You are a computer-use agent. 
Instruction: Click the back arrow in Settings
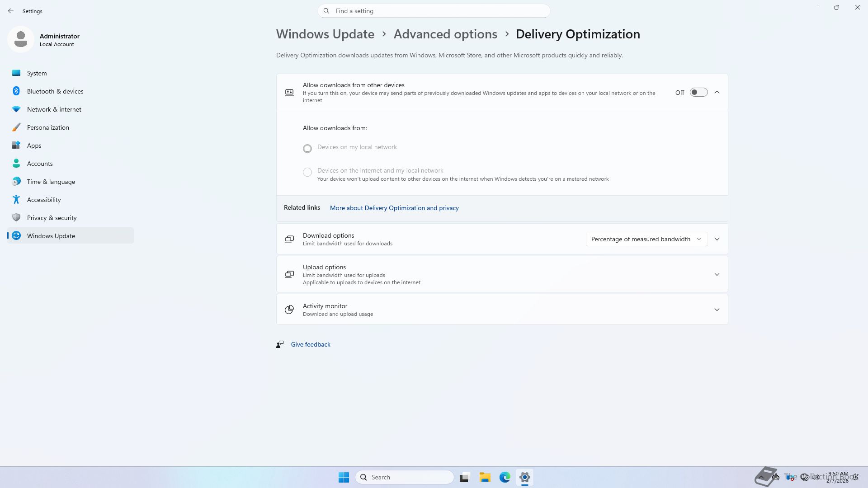[11, 11]
